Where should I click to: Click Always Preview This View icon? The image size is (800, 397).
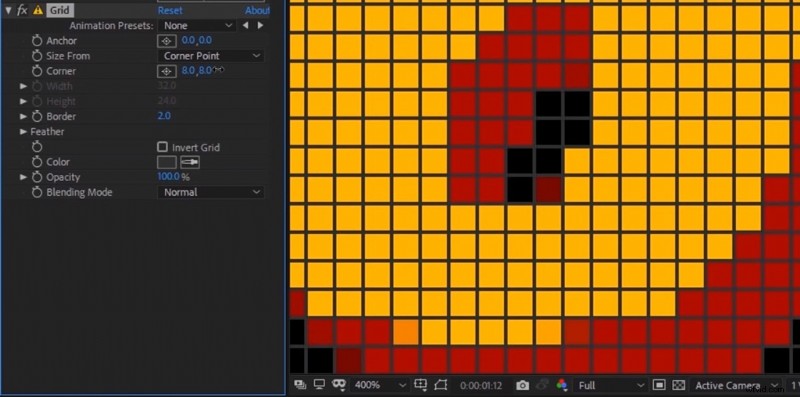pos(300,385)
